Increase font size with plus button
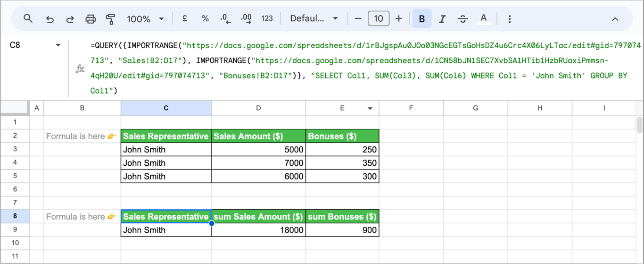Viewport: 644px width, 264px height. [399, 19]
